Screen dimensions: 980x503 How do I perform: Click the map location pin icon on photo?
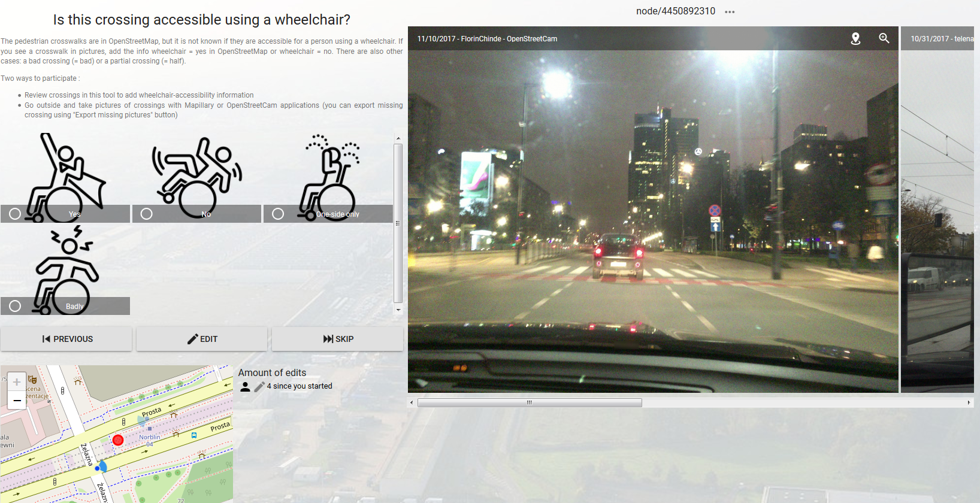coord(855,38)
